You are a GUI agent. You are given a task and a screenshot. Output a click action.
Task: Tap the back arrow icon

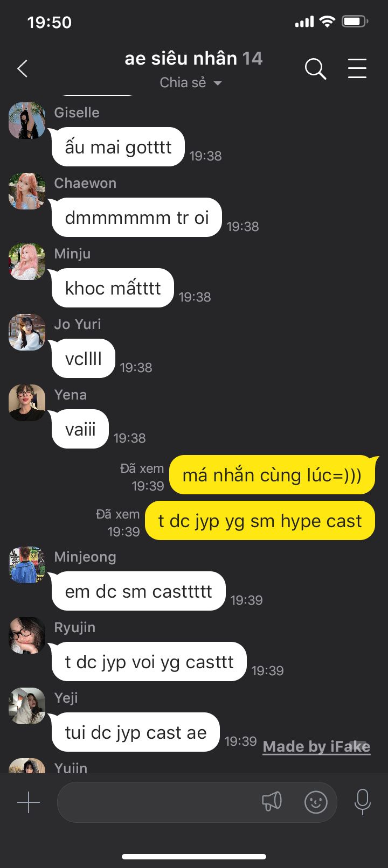coord(22,69)
